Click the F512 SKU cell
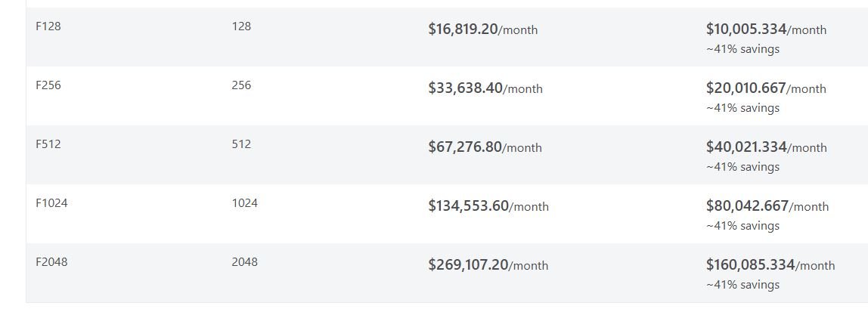Screen dimensions: 868x312 coord(48,144)
